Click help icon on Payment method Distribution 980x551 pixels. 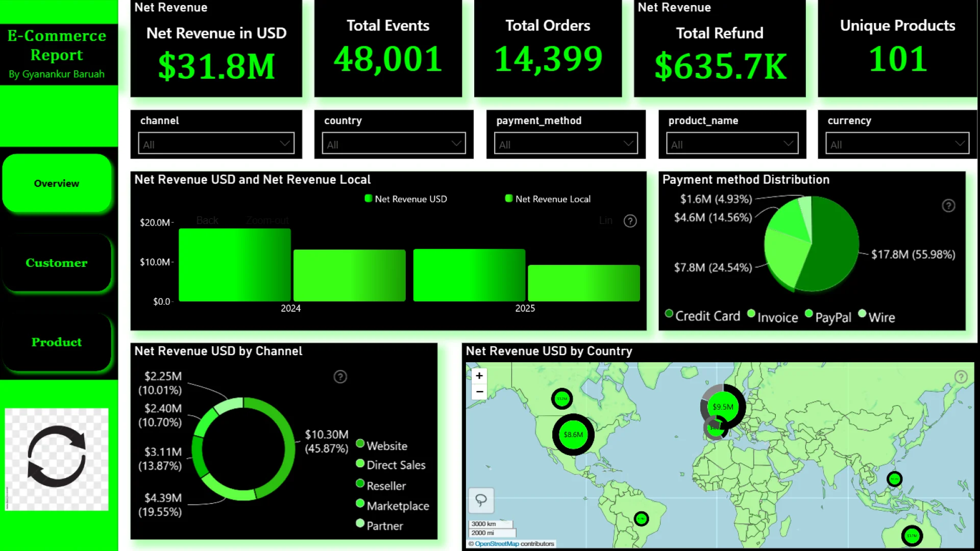coord(948,206)
